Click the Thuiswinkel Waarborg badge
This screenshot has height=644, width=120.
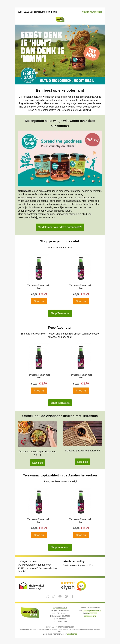tap(31, 586)
